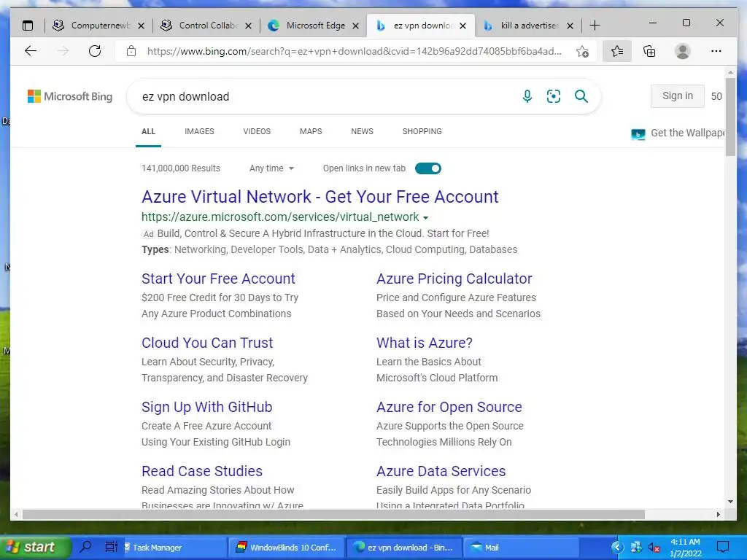Click the vertical scrollbar down arrow
This screenshot has height=560, width=747.
[x=731, y=502]
